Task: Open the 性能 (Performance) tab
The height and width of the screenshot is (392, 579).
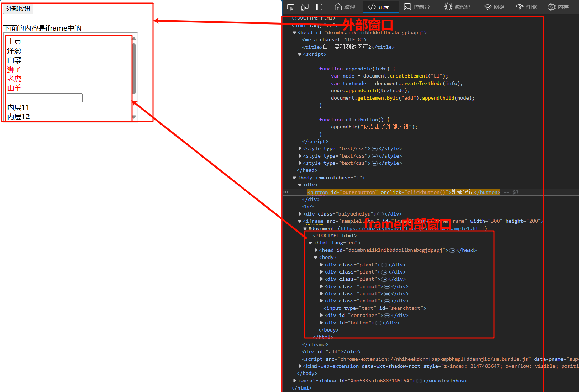Action: [x=526, y=7]
